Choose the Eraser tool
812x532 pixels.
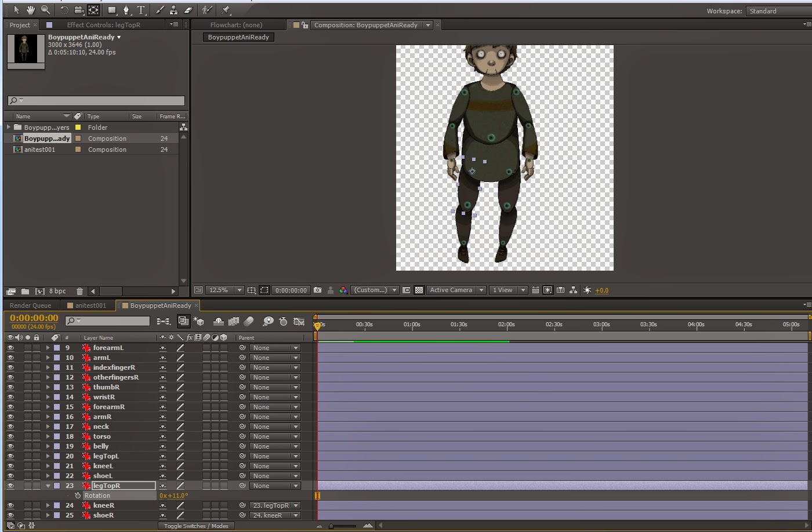(188, 10)
